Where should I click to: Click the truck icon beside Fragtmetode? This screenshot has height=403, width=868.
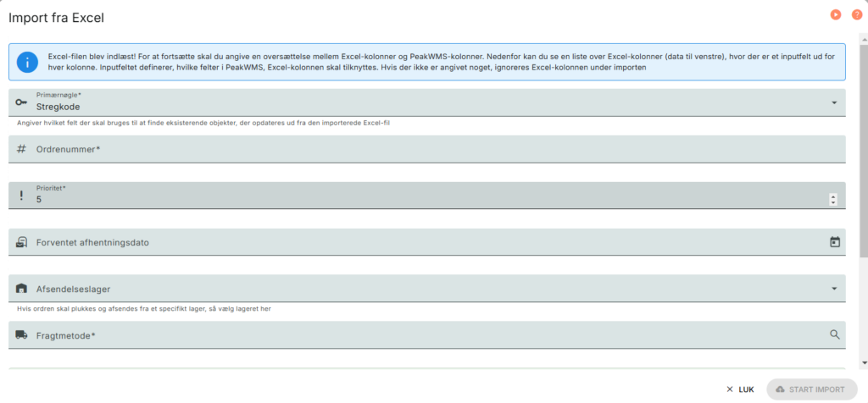click(x=21, y=334)
